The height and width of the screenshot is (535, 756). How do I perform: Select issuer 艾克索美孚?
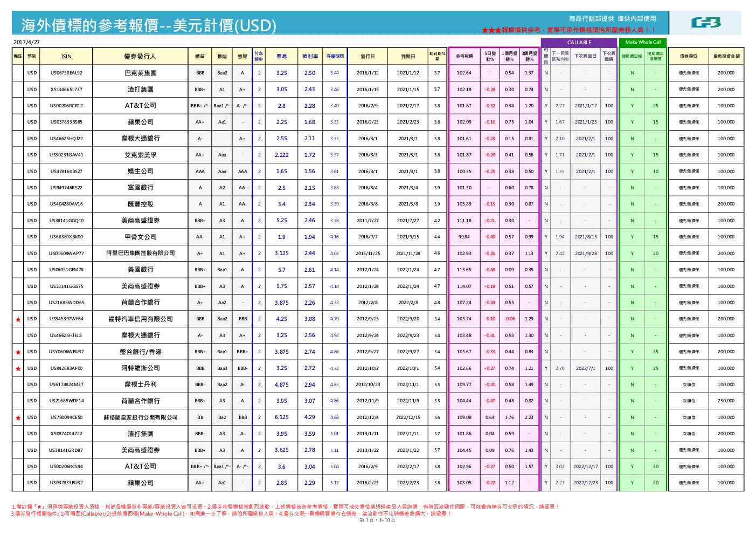coord(141,155)
